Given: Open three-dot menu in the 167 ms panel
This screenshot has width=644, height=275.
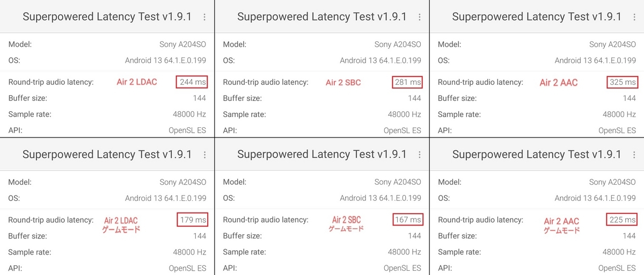Looking at the screenshot, I should tap(420, 155).
